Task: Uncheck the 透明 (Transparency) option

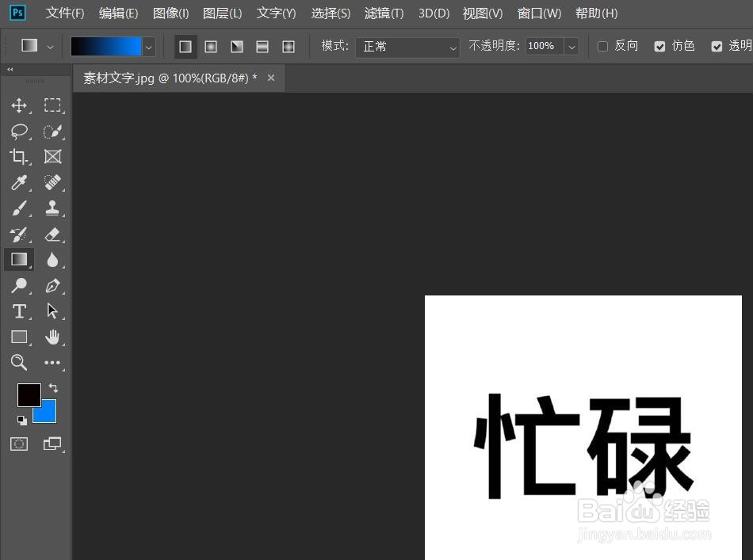Action: tap(717, 46)
